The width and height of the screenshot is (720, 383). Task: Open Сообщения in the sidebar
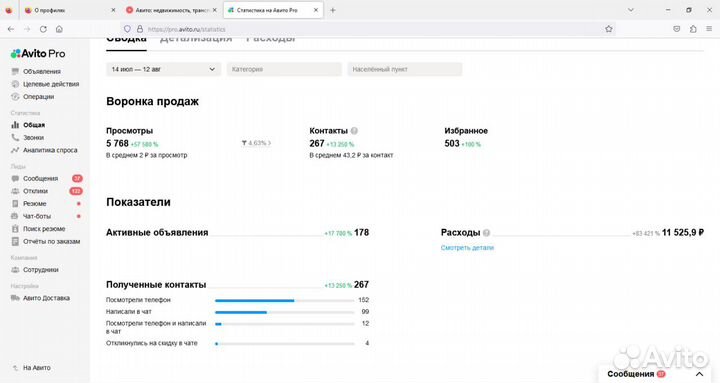coord(40,179)
